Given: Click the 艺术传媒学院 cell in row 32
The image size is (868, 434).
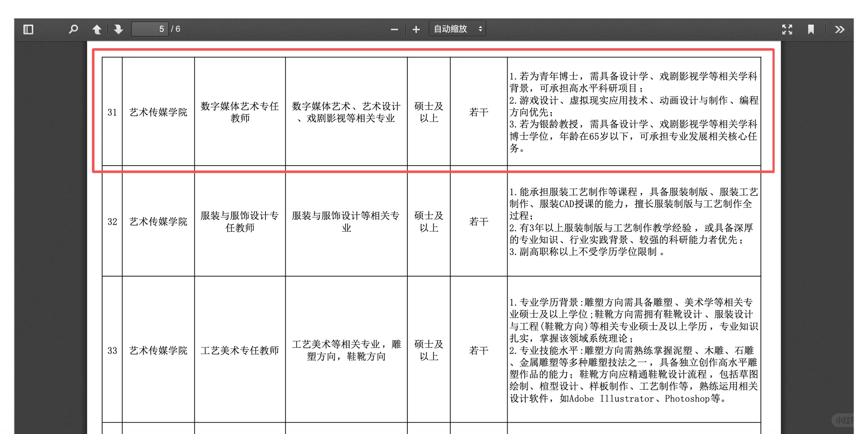Looking at the screenshot, I should pyautogui.click(x=158, y=221).
